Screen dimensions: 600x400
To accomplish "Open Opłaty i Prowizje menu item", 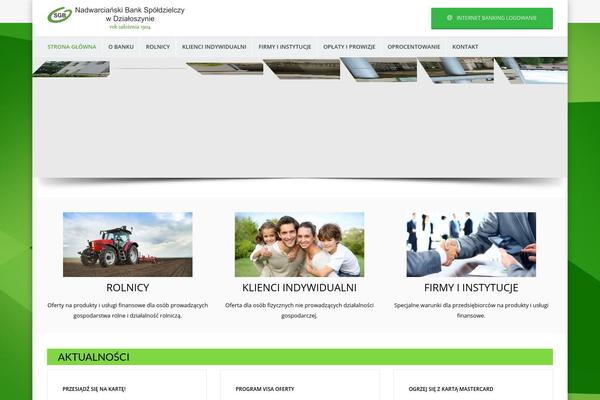I will (349, 47).
